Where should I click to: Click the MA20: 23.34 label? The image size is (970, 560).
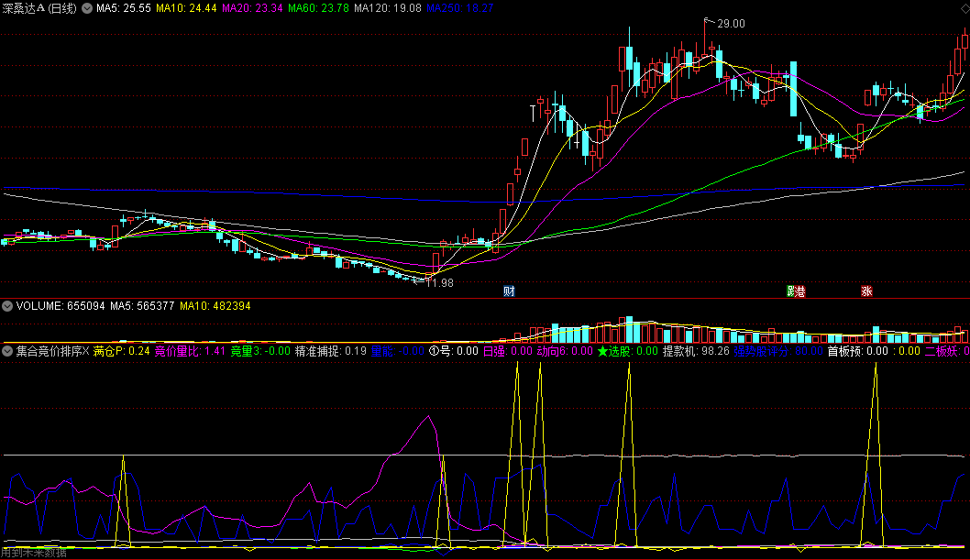click(x=252, y=8)
